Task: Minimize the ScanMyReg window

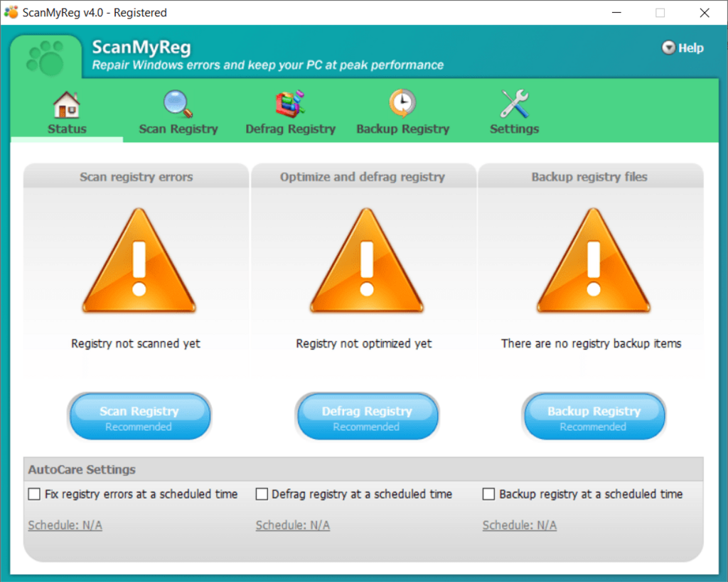Action: [616, 13]
